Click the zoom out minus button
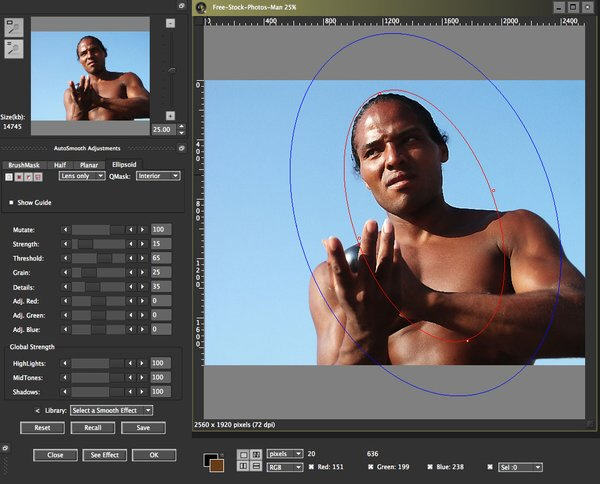 click(x=170, y=22)
